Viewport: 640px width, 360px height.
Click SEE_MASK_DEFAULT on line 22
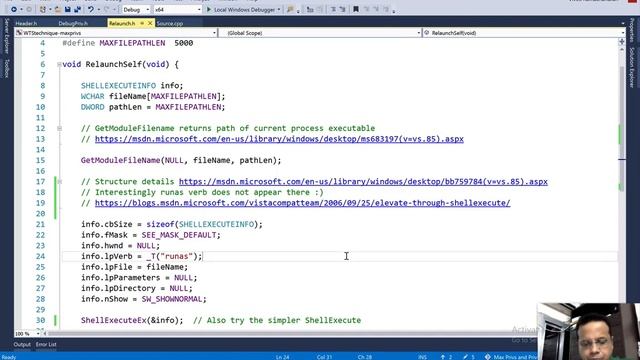tap(179, 235)
